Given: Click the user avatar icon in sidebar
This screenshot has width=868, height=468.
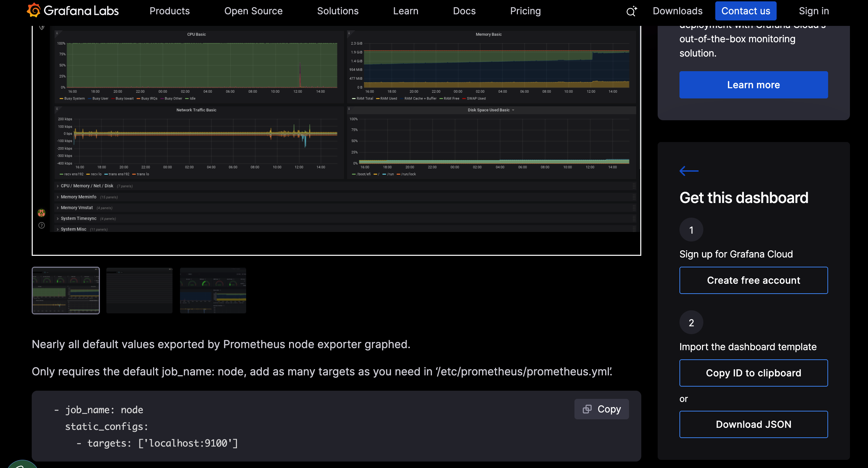Looking at the screenshot, I should [42, 213].
